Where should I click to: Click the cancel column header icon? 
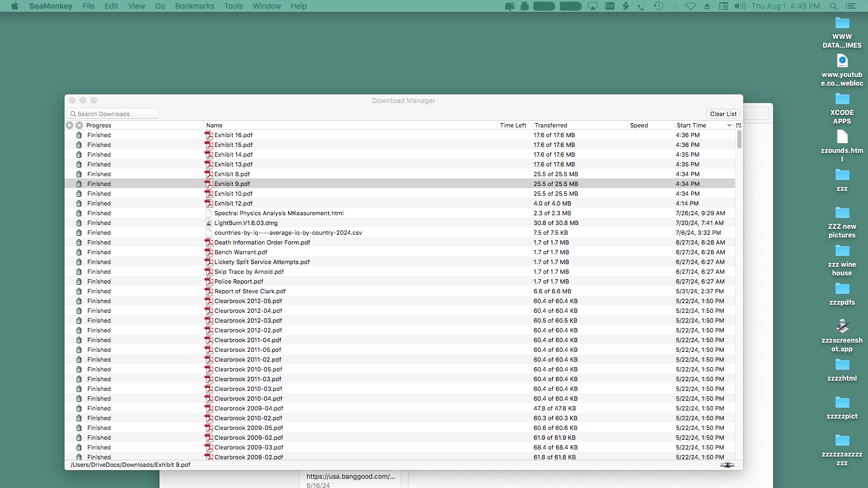[x=79, y=125]
